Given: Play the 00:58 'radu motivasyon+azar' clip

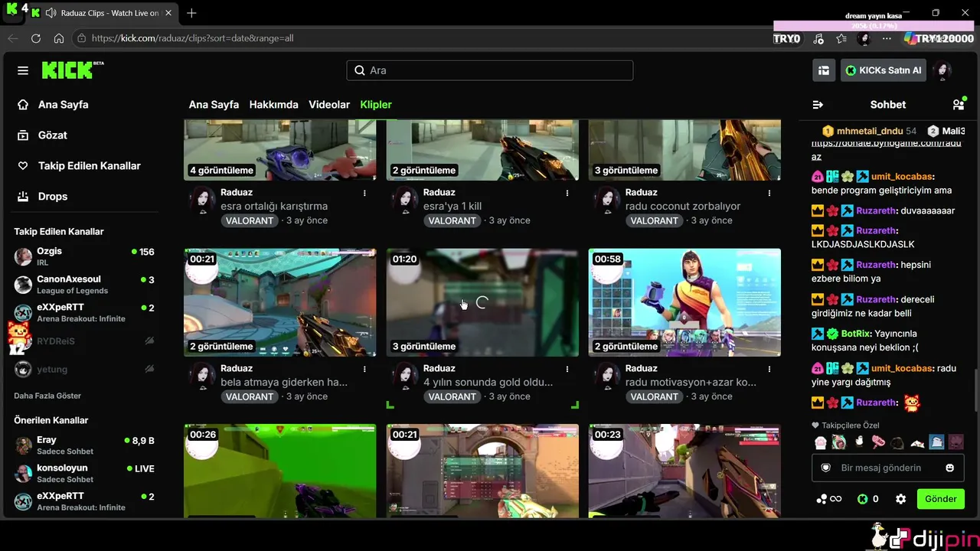Looking at the screenshot, I should pyautogui.click(x=684, y=302).
